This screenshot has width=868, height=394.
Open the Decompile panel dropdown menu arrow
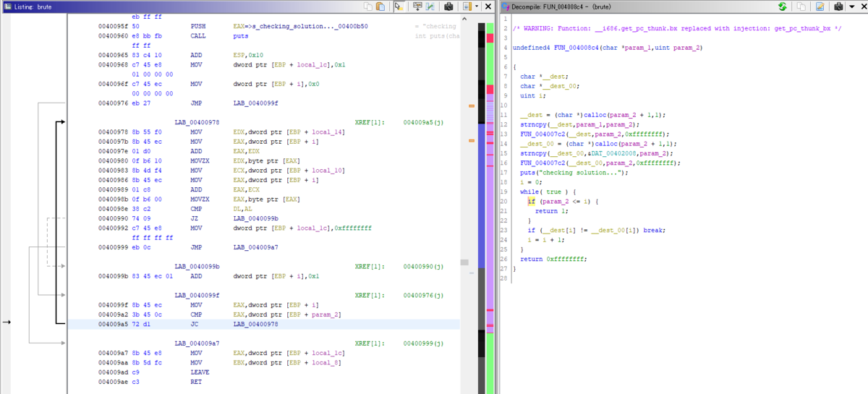(851, 7)
